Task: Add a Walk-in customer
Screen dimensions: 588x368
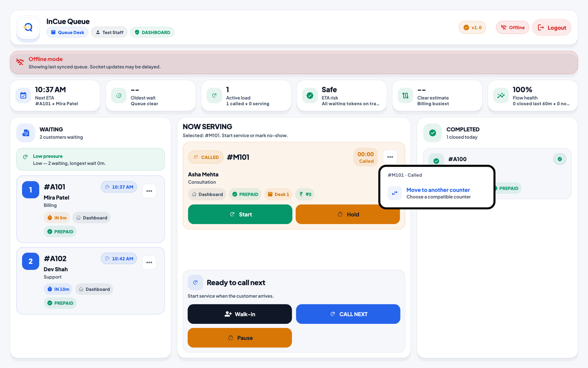Action: (x=240, y=314)
